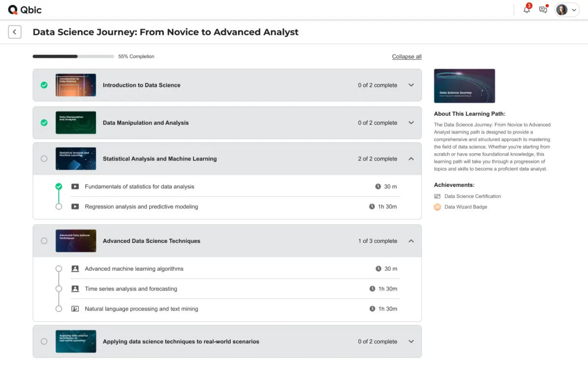Collapse Statistical Analysis and Machine Learning section

point(411,158)
